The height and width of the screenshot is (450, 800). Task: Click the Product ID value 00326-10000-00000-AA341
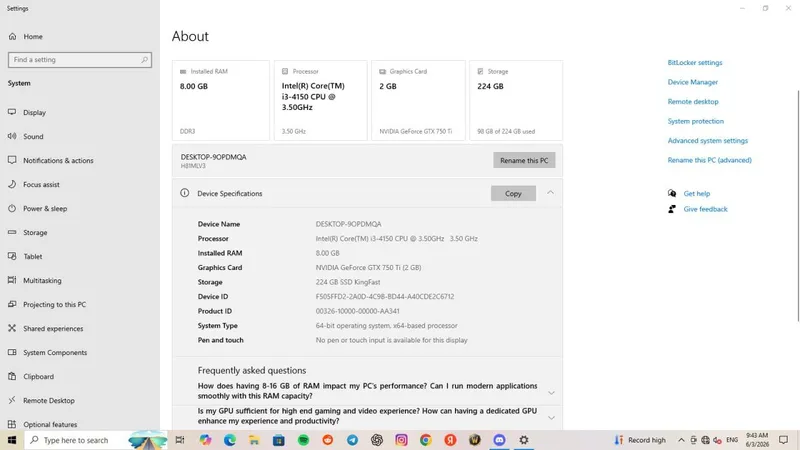(357, 311)
